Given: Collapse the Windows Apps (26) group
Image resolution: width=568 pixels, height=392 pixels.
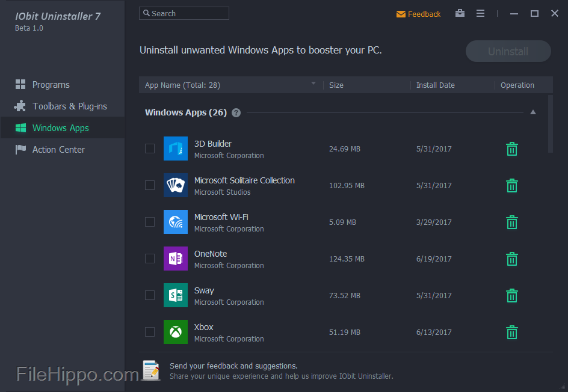Looking at the screenshot, I should point(533,112).
